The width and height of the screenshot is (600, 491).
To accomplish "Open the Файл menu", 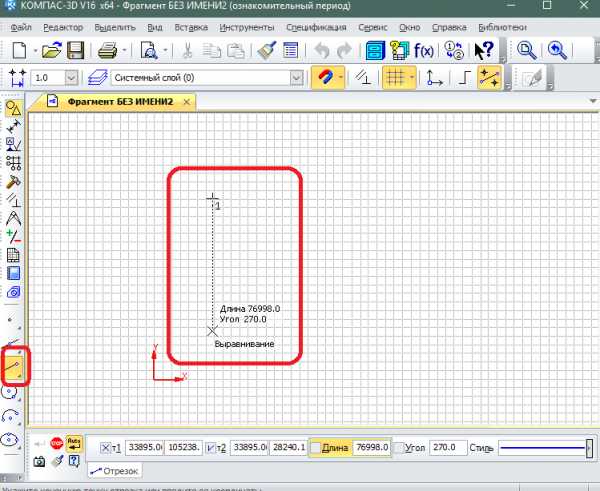I will [21, 28].
